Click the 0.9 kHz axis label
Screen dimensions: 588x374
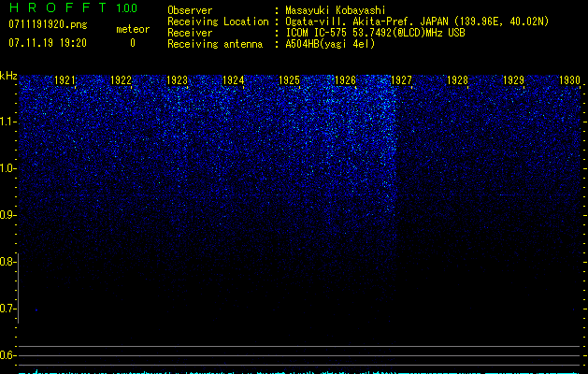7,215
